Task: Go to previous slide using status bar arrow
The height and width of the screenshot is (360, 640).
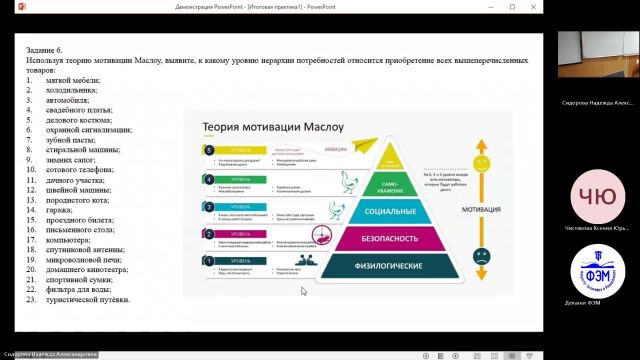Action: coord(426,356)
